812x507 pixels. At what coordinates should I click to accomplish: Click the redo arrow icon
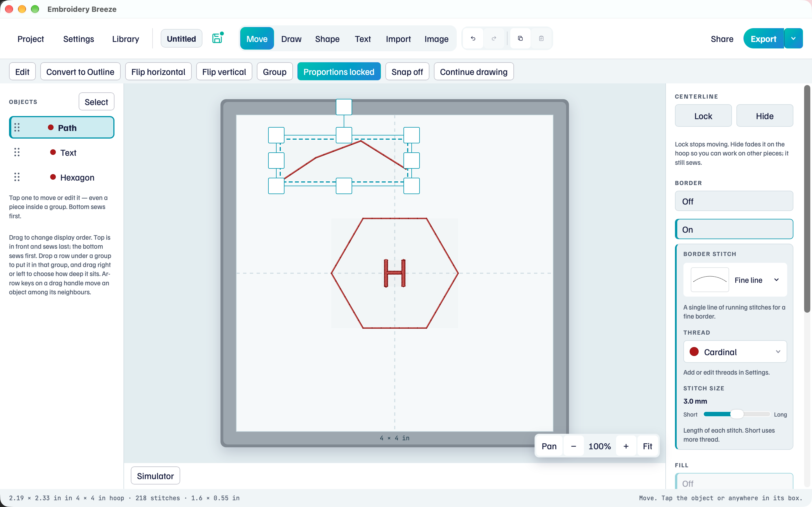pyautogui.click(x=494, y=39)
